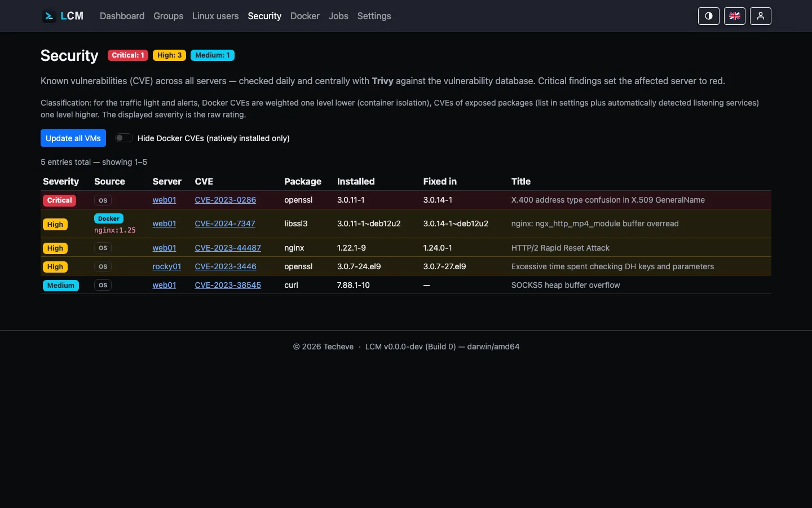The height and width of the screenshot is (508, 812).
Task: Click the 'X.400 address type confusion' title
Action: click(608, 200)
